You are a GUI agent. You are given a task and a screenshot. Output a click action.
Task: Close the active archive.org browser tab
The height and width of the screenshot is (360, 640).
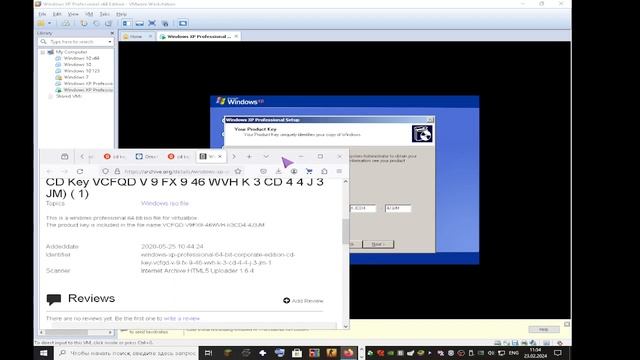(220, 156)
